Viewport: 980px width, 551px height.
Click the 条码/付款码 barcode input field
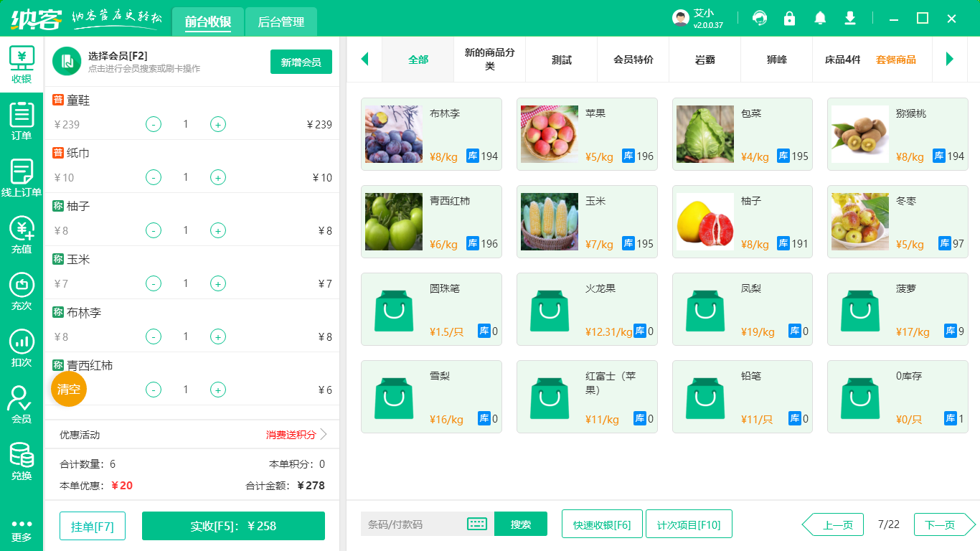click(x=413, y=524)
